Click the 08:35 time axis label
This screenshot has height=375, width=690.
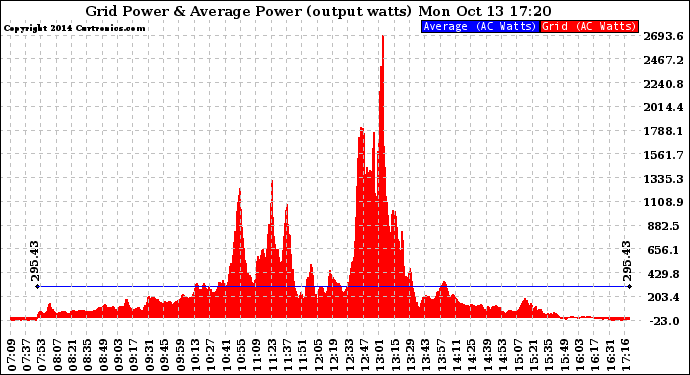[x=88, y=354]
